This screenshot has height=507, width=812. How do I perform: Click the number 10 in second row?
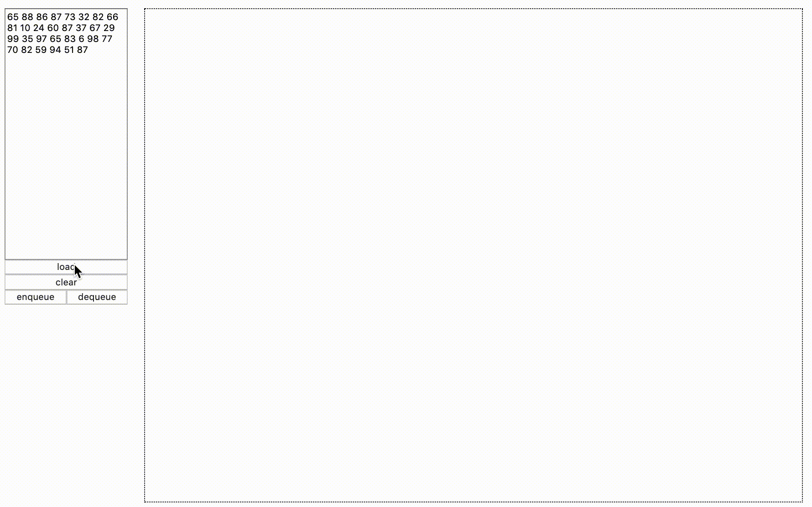(25, 28)
